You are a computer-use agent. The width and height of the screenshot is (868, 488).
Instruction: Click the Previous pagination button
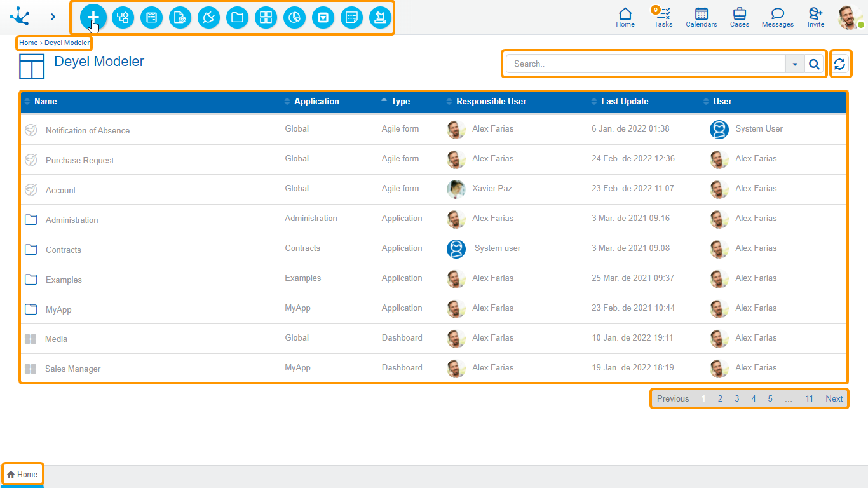(673, 399)
